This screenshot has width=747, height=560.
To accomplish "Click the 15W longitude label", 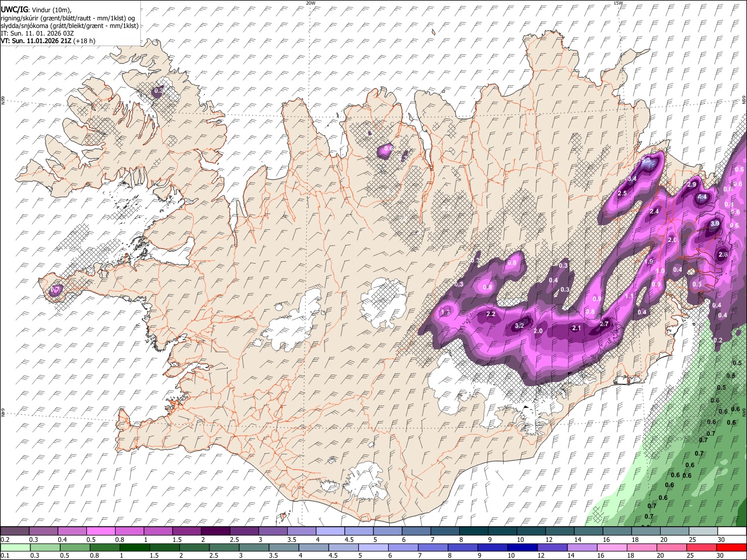I will tap(618, 3).
